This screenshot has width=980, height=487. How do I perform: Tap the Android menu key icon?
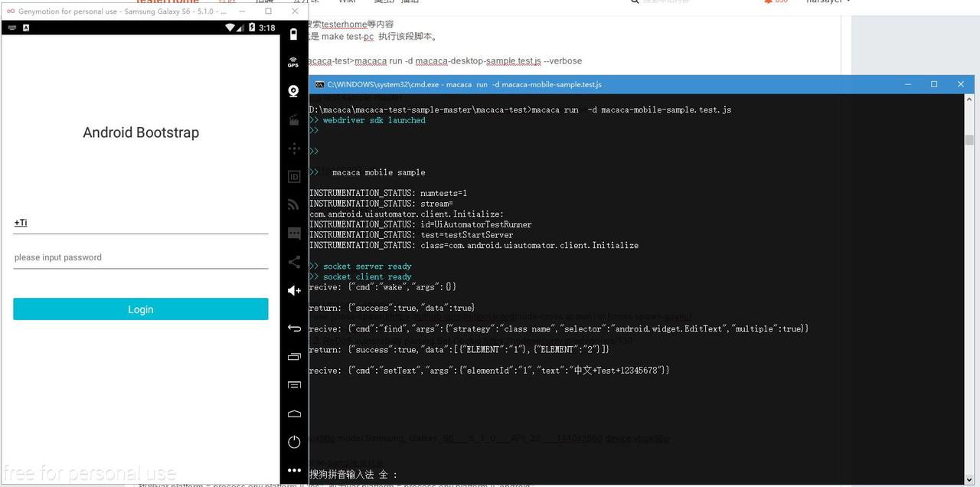[294, 385]
